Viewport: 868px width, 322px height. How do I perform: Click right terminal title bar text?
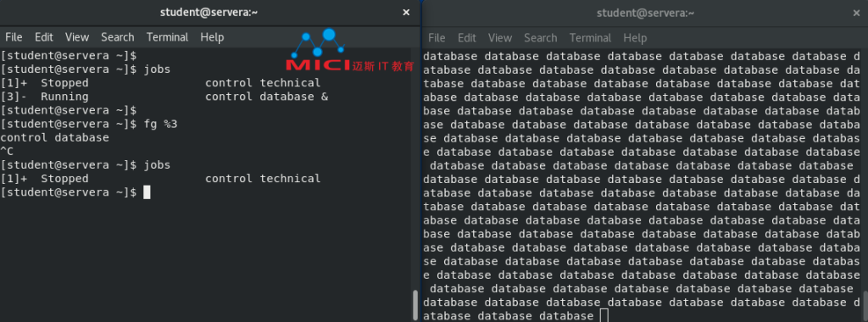(645, 13)
